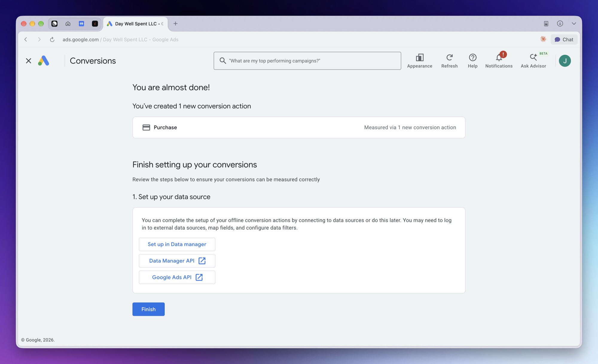Click the ads.google.com address bar

coord(120,39)
